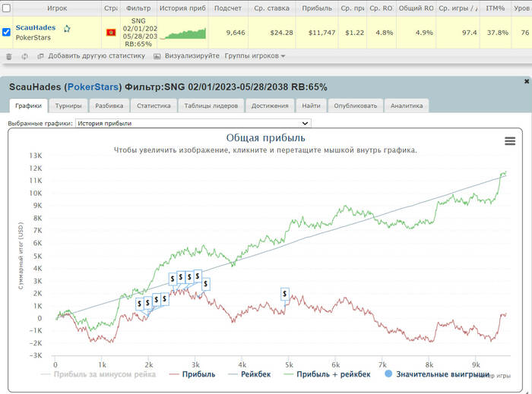Open the Выбранные графики dropdown
The width and height of the screenshot is (532, 394).
click(193, 123)
